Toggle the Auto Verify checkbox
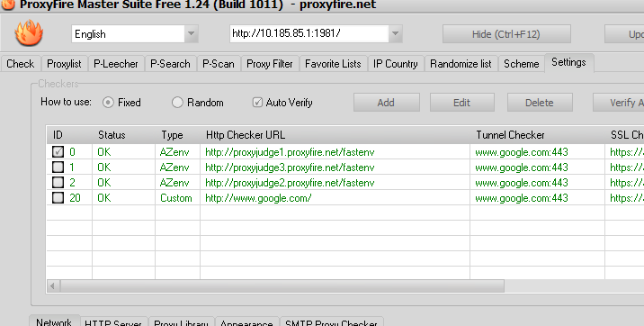 (257, 103)
